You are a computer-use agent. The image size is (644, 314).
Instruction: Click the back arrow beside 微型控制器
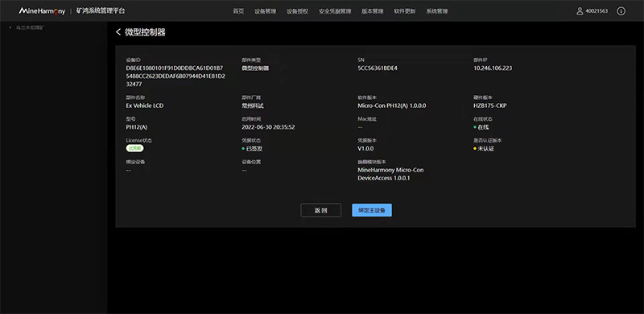point(118,32)
